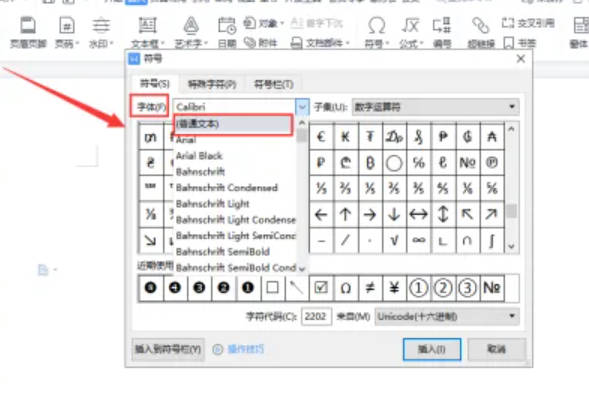
Task: Click the font list scroll-down arrow
Action: 302,268
